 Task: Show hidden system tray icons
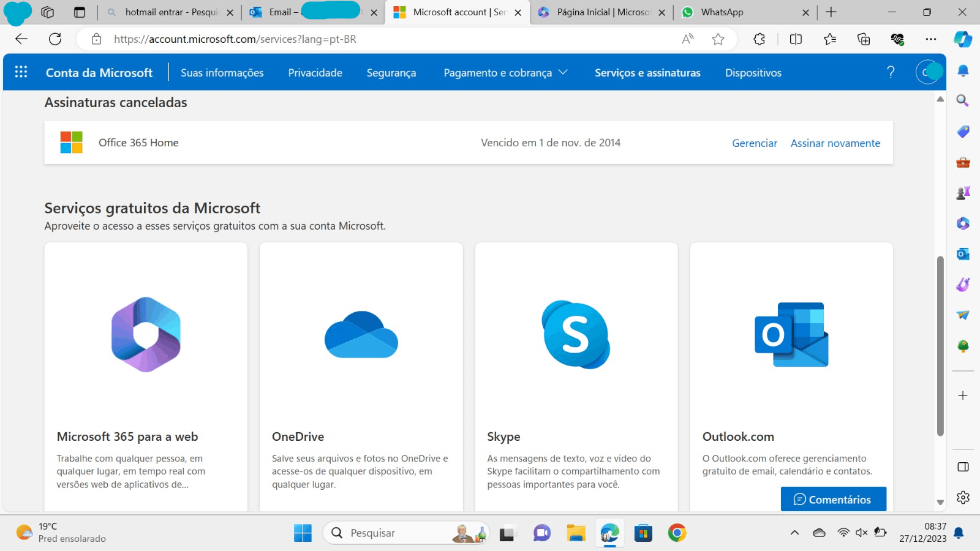click(794, 533)
